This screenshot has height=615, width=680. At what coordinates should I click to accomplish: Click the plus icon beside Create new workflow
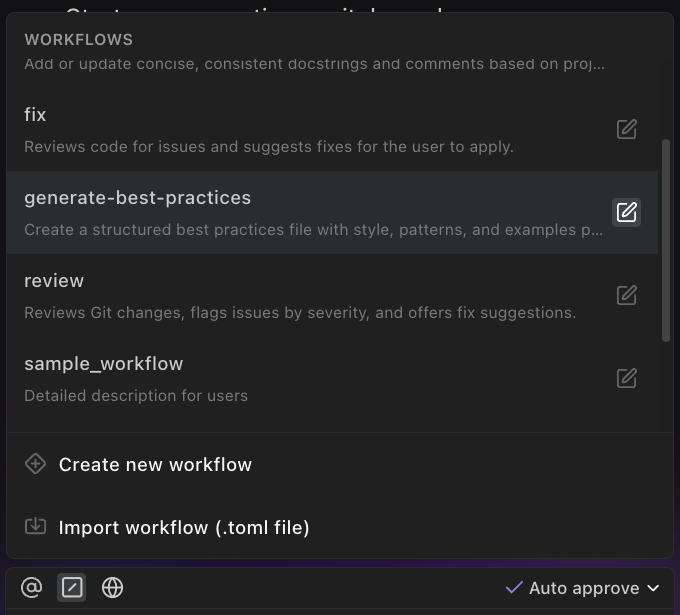coord(36,464)
